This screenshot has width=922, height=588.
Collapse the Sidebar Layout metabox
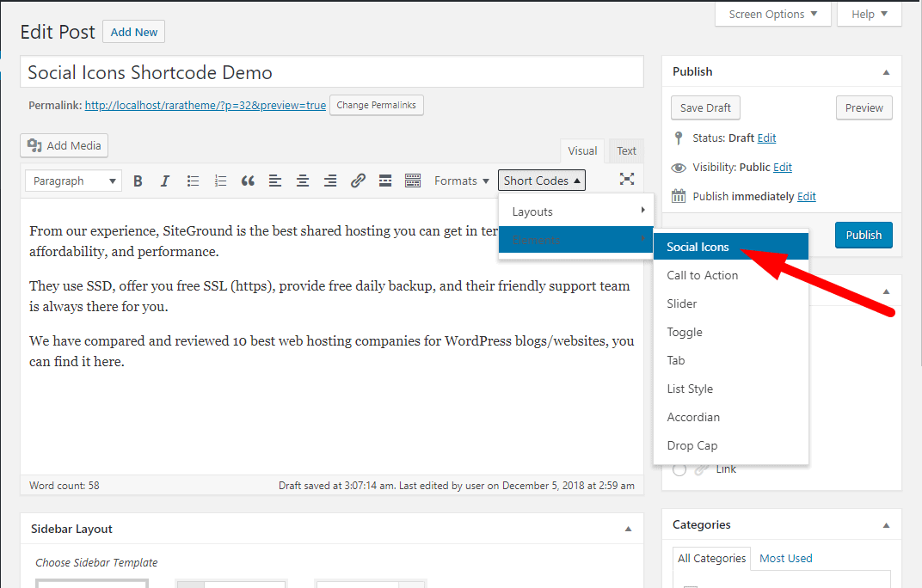coord(628,530)
